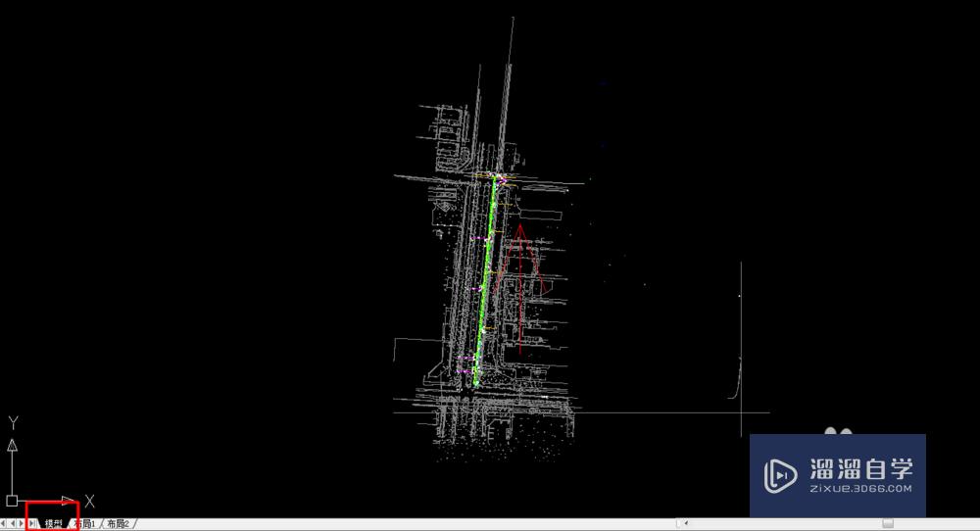Viewport: 980px width, 531px height.
Task: Open the 布局1 layout tab
Action: coord(85,523)
